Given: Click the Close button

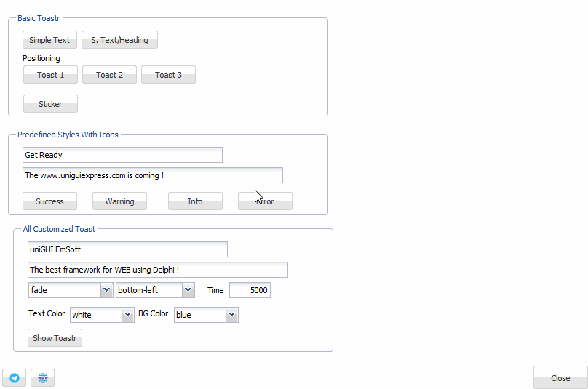Looking at the screenshot, I should 560,378.
